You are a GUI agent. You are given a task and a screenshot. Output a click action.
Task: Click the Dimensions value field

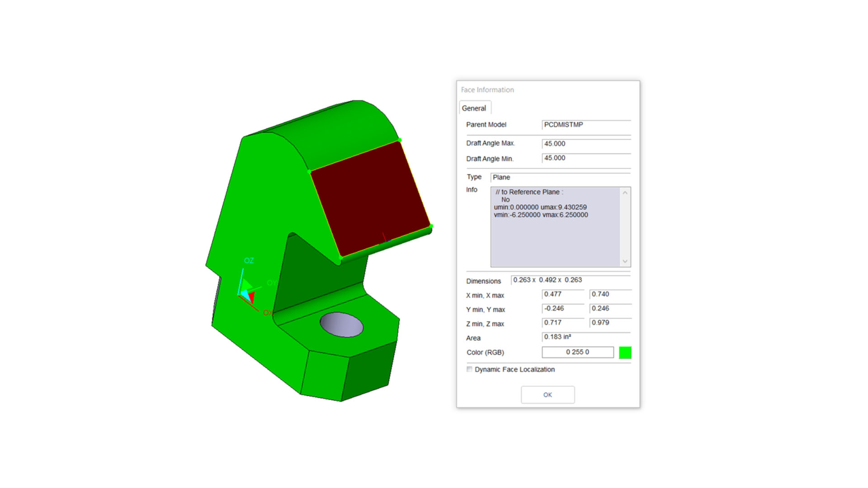click(x=571, y=280)
